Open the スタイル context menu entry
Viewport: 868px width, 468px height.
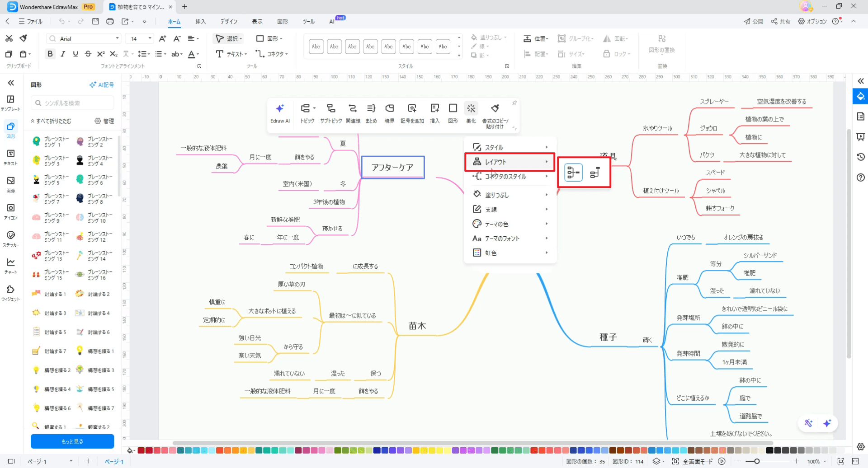510,147
